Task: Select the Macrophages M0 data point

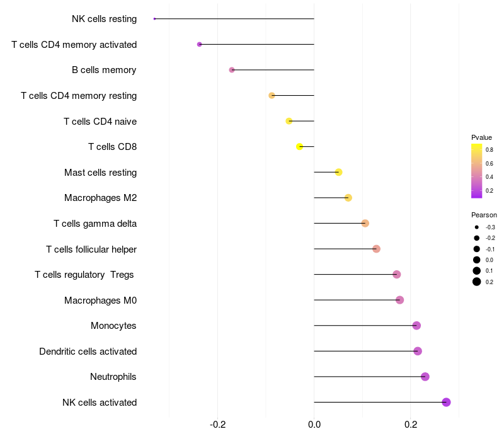Action: tap(399, 300)
